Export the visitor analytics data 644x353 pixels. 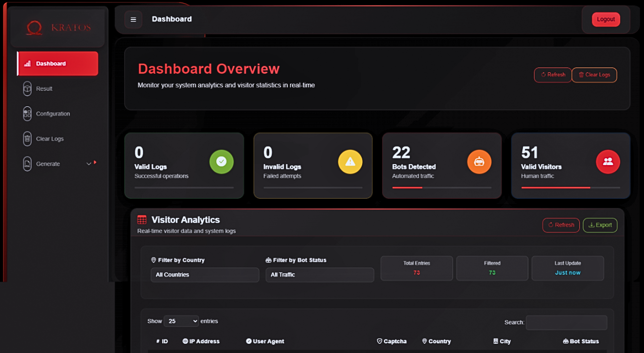(x=600, y=225)
